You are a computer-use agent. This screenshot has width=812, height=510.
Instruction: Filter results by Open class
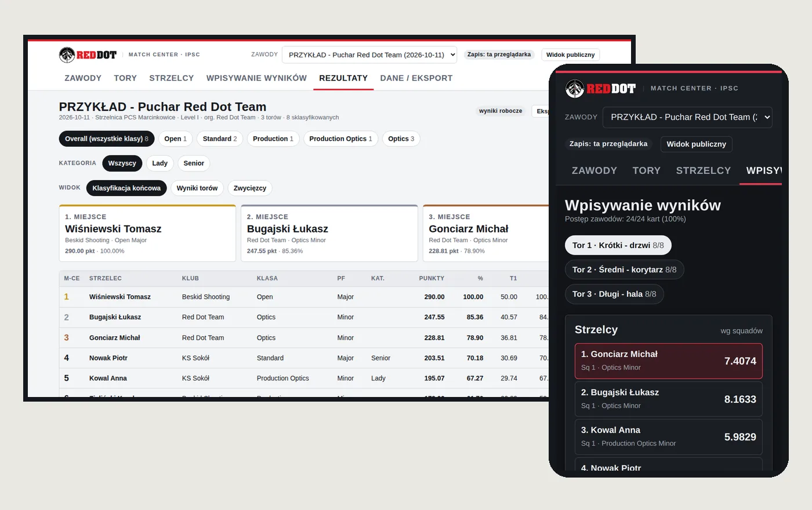(175, 139)
